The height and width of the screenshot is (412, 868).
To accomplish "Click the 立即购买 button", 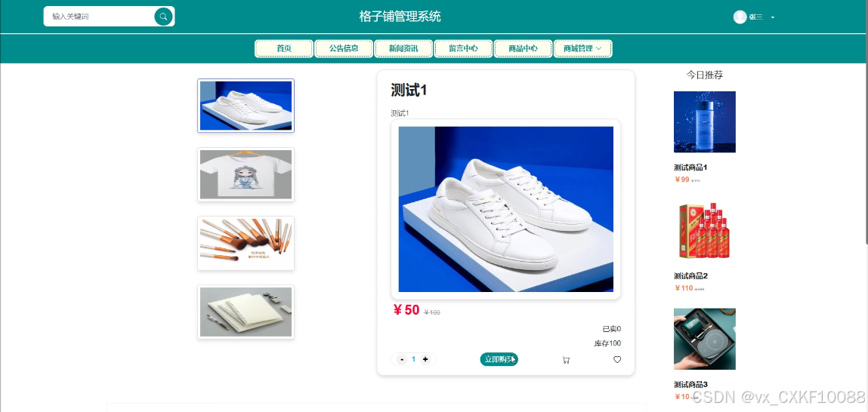I will click(x=499, y=359).
